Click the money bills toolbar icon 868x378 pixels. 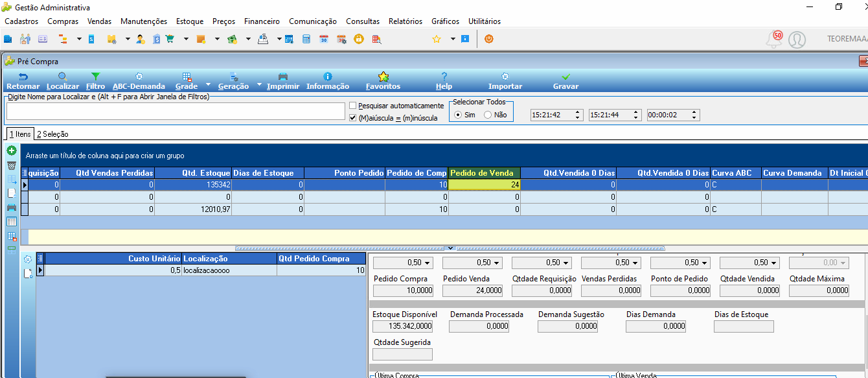tap(231, 39)
